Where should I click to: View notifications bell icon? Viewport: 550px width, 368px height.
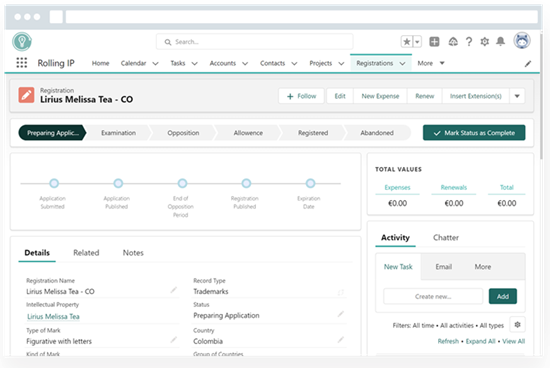pos(501,42)
